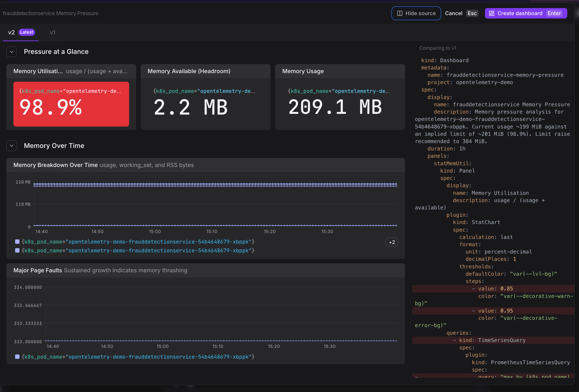
Task: Click the 'value: 0.85' diff line
Action: coord(493,289)
